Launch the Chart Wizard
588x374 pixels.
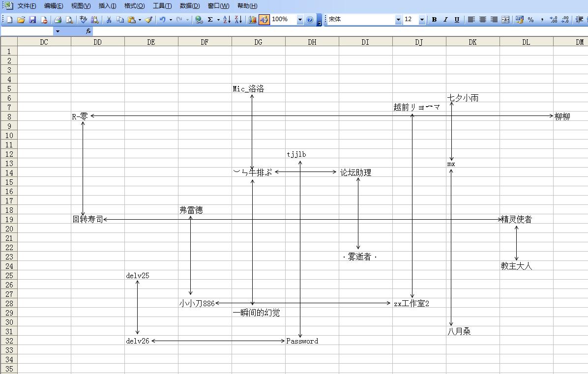tap(252, 20)
